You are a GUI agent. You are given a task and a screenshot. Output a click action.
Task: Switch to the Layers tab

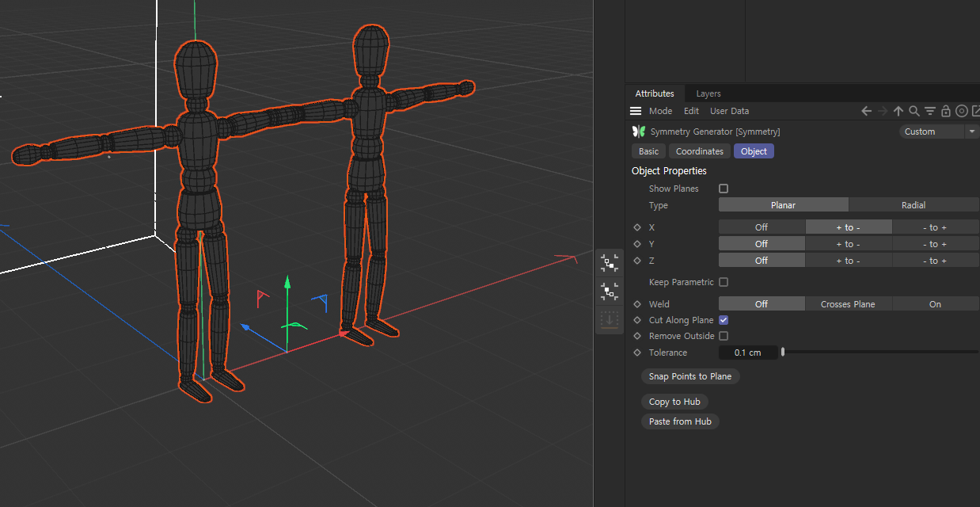click(x=708, y=93)
